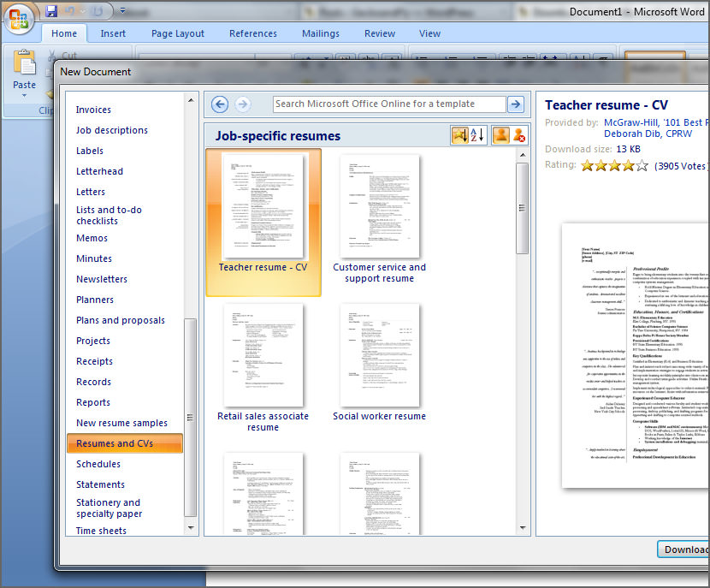Go back with the blue Back arrow
The image size is (710, 588).
pyautogui.click(x=220, y=104)
